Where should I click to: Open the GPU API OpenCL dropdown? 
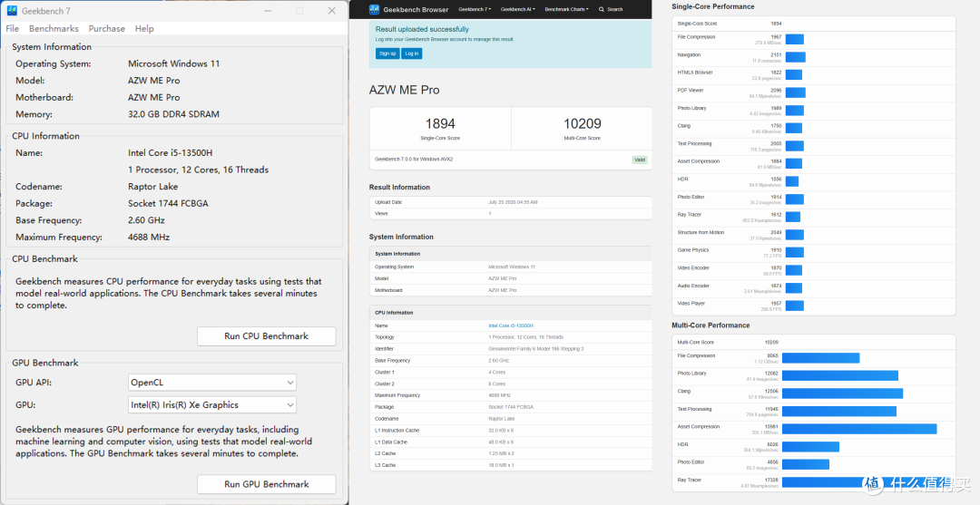click(x=211, y=382)
